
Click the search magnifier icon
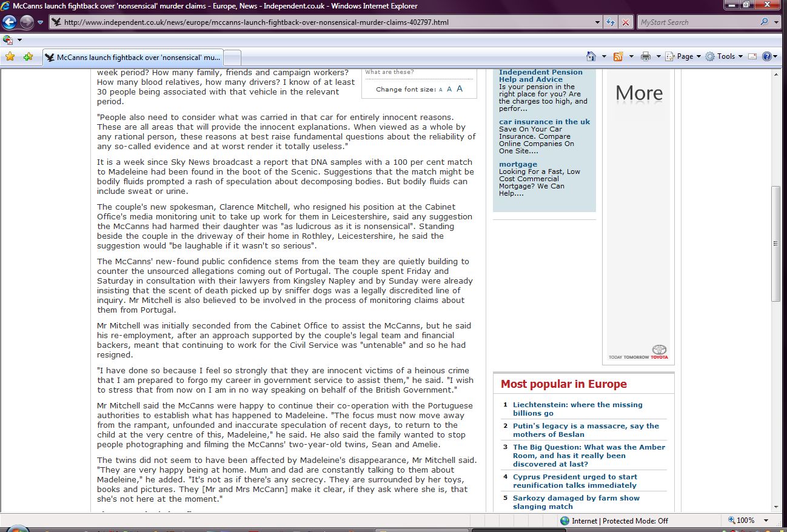point(764,22)
